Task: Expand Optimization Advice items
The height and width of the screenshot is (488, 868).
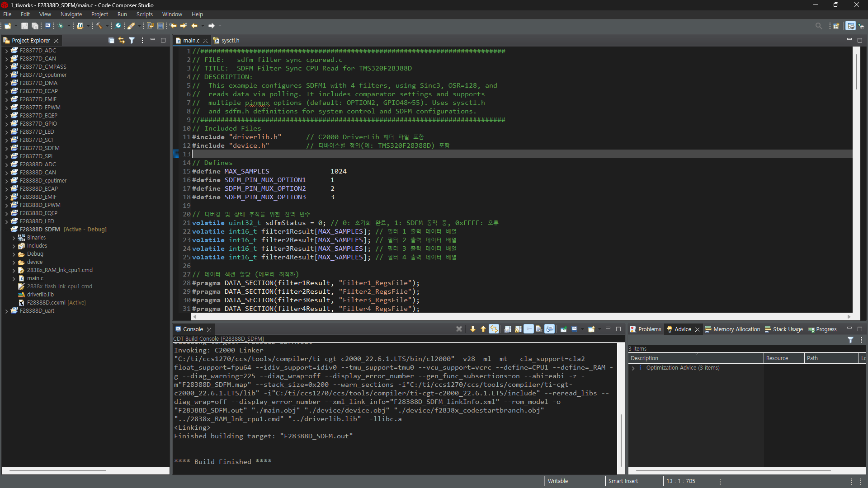Action: coord(633,368)
